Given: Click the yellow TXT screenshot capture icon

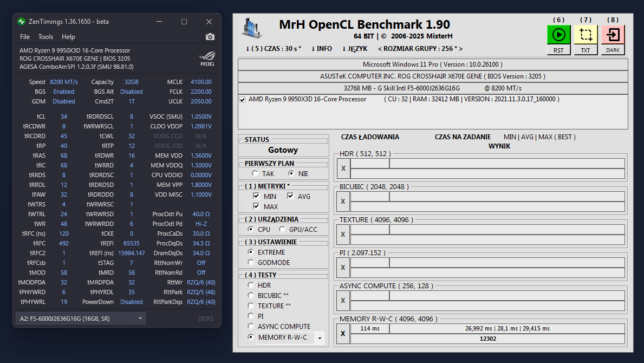Looking at the screenshot, I should (x=586, y=35).
